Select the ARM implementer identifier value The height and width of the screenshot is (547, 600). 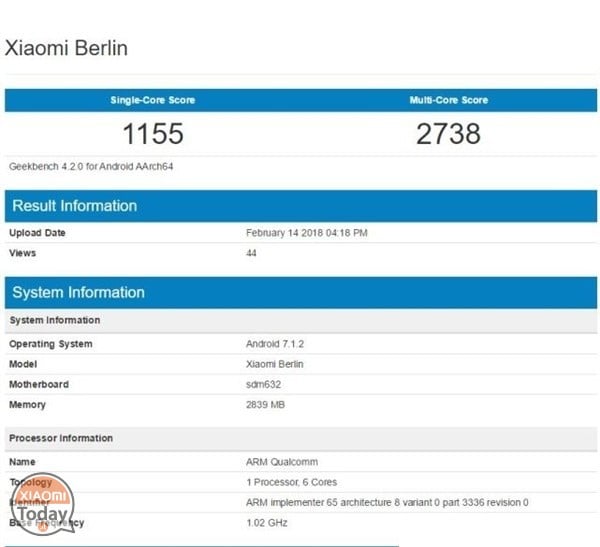[387, 503]
